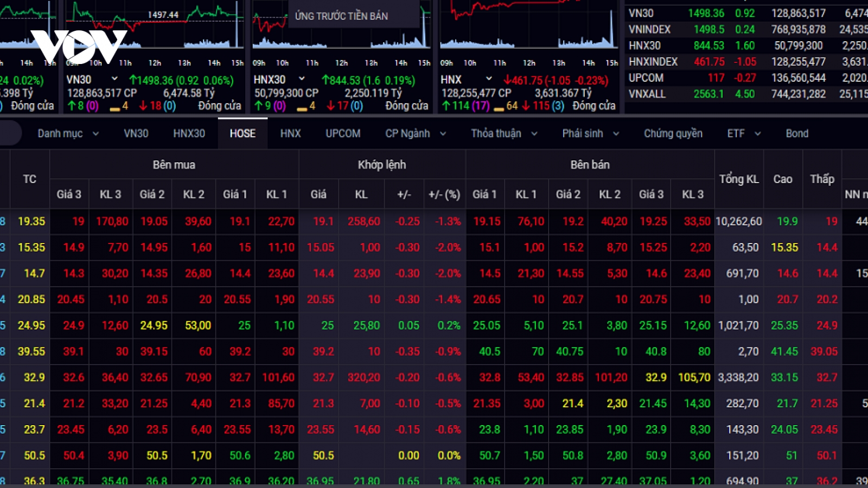Click the Cao column header
This screenshot has height=488, width=868.
(x=783, y=179)
